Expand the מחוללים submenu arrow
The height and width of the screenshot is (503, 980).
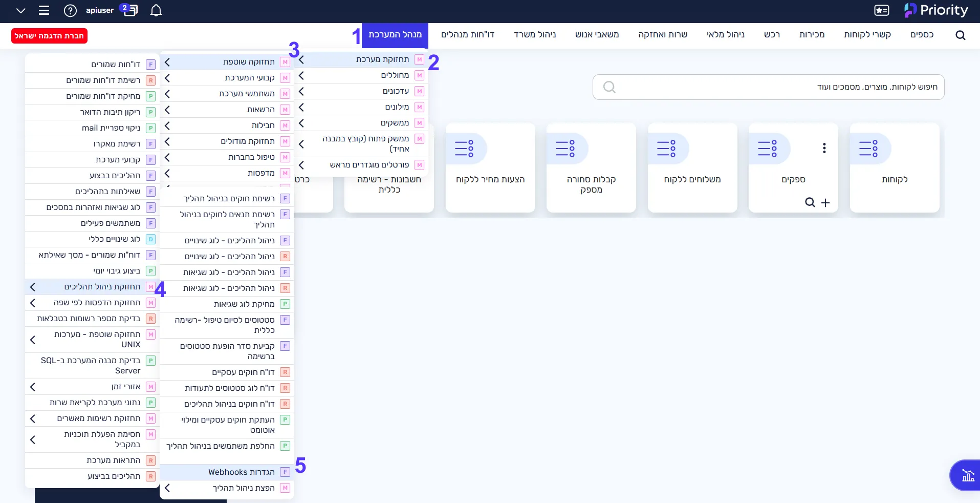pos(301,75)
